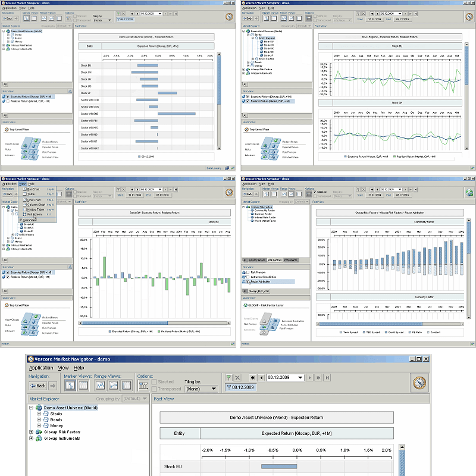The width and height of the screenshot is (476, 476).
Task: Click the compass logo icon in the bottom window
Action: click(419, 383)
